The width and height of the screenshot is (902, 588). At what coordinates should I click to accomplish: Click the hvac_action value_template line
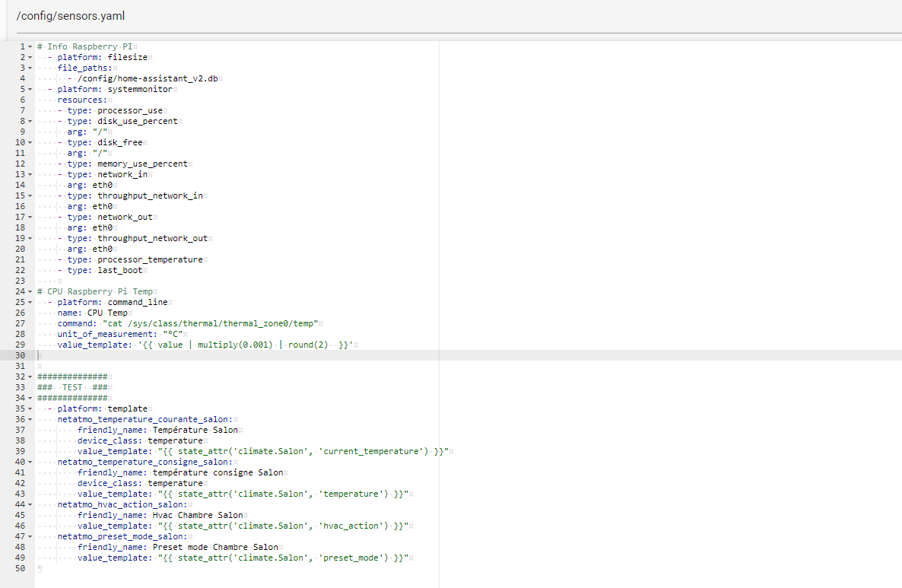pyautogui.click(x=243, y=526)
